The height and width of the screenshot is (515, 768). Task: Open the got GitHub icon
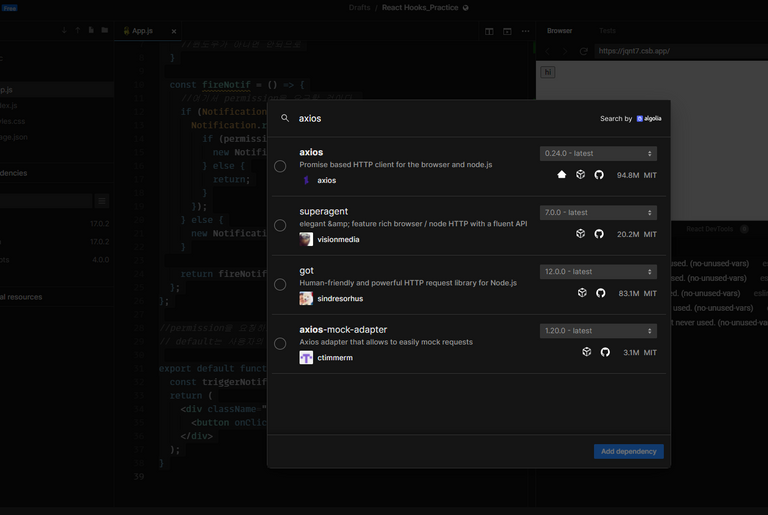click(x=600, y=293)
